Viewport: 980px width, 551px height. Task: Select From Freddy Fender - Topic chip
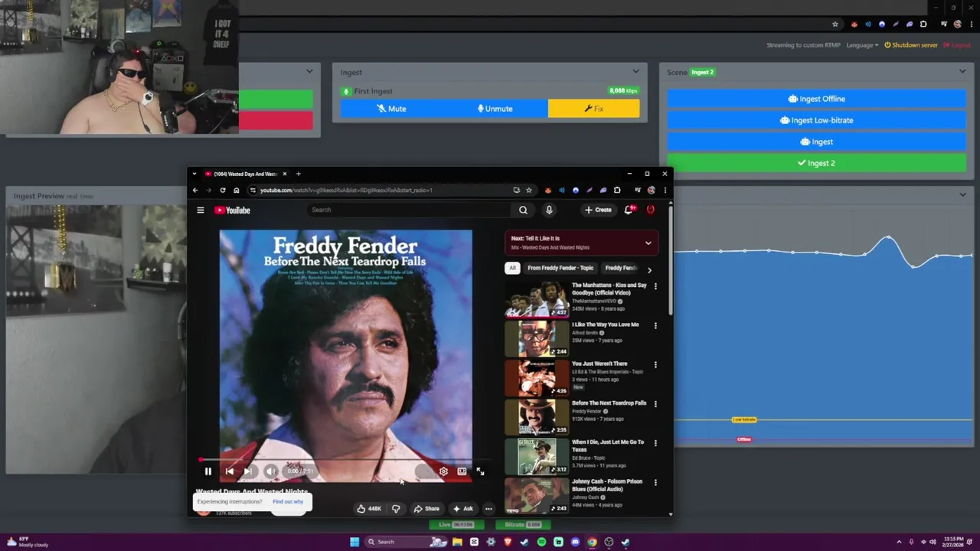point(560,268)
